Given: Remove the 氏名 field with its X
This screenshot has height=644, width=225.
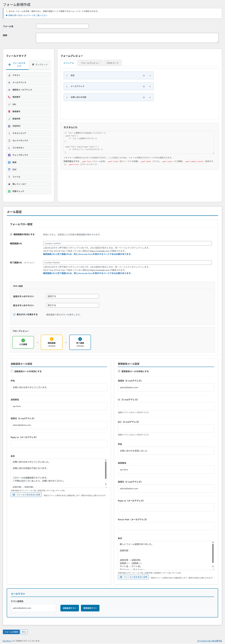Looking at the screenshot, I should 150,76.
